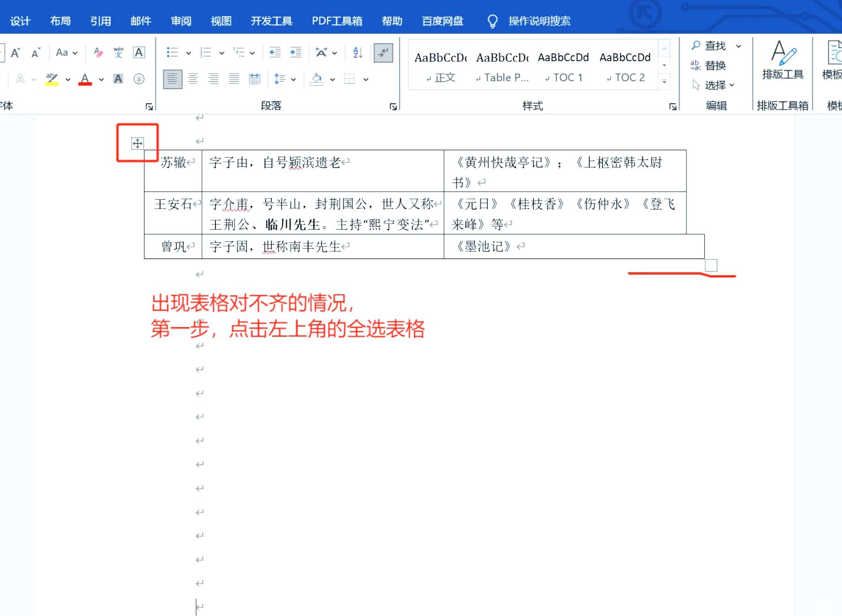
Task: Open the 百度网盘 tab
Action: [442, 21]
